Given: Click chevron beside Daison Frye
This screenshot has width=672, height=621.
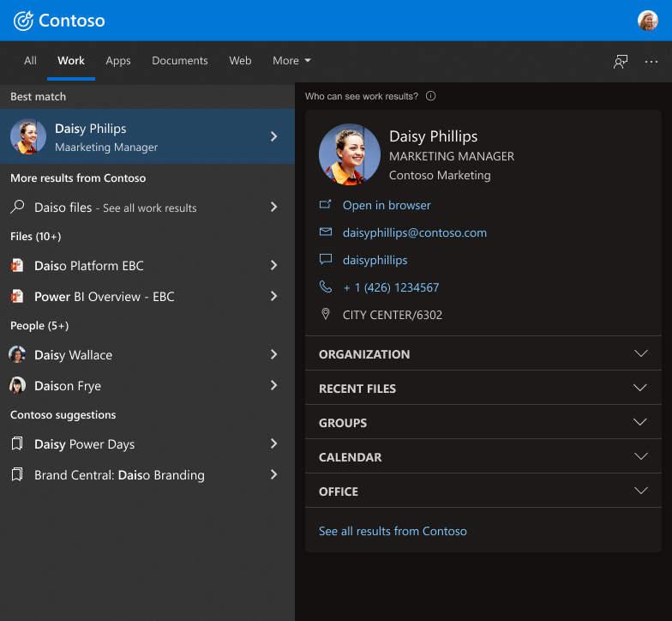Looking at the screenshot, I should coord(274,385).
